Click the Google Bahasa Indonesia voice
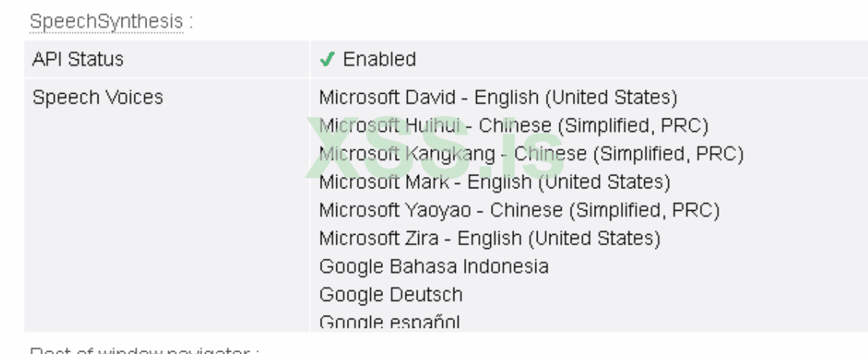This screenshot has height=354, width=868. coord(433,266)
